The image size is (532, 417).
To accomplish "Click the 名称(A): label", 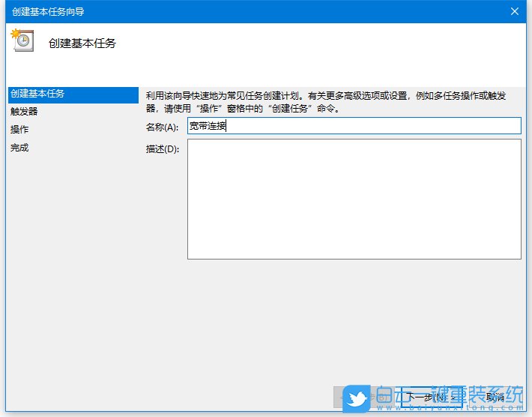I will pos(162,127).
